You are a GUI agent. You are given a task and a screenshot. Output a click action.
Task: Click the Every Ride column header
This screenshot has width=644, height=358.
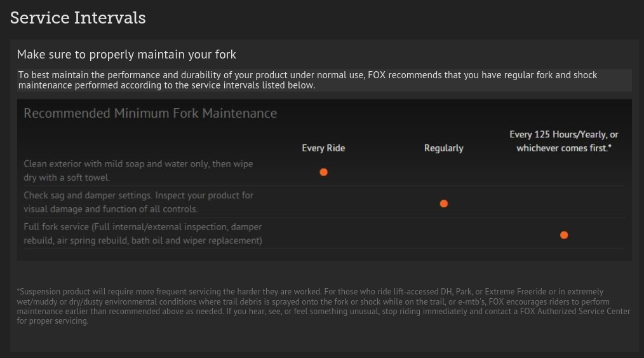pos(323,148)
